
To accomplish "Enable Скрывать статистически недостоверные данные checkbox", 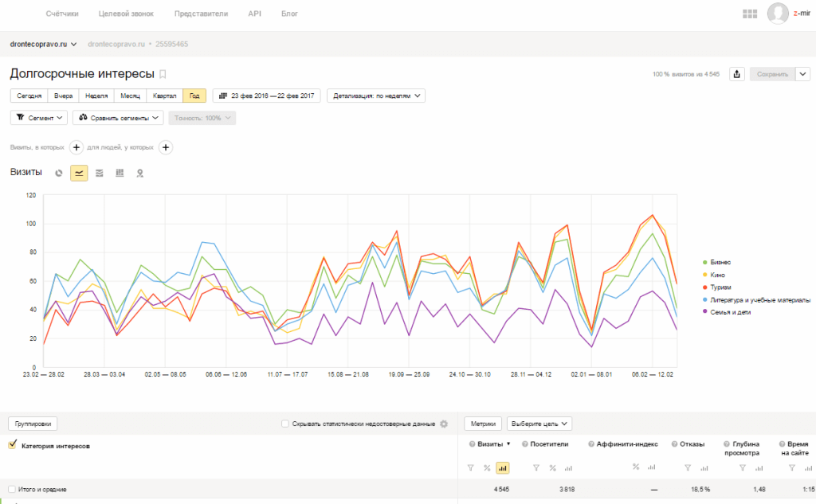I will click(x=285, y=424).
